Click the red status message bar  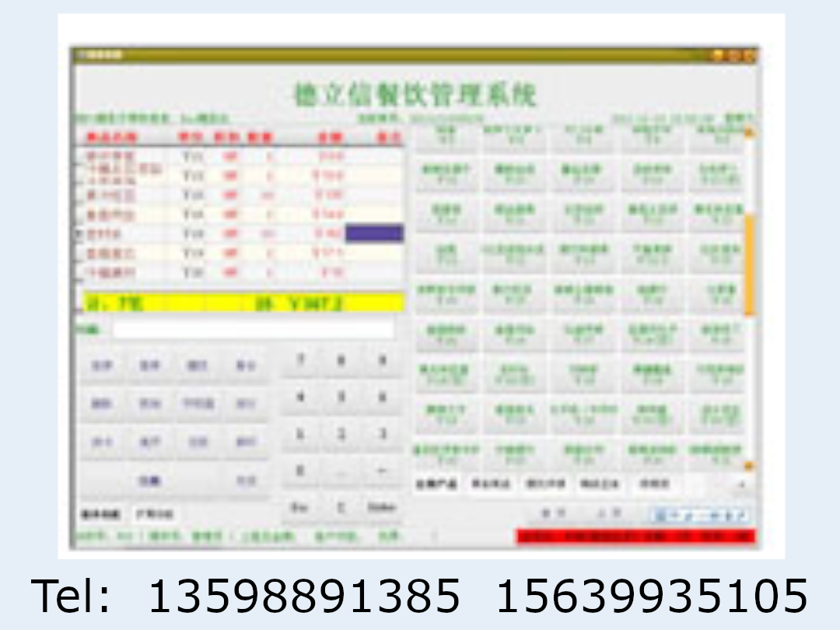tap(636, 536)
